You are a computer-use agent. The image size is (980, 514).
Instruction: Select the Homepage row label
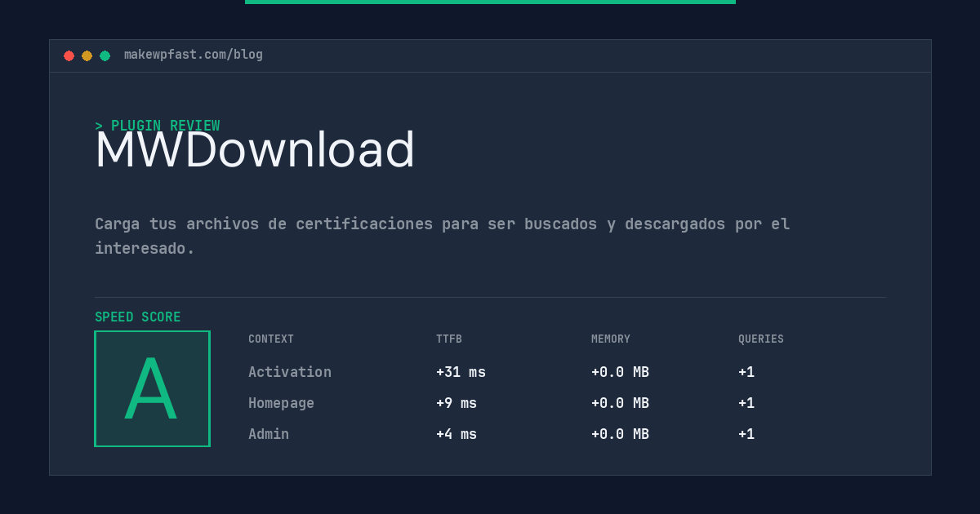coord(281,403)
